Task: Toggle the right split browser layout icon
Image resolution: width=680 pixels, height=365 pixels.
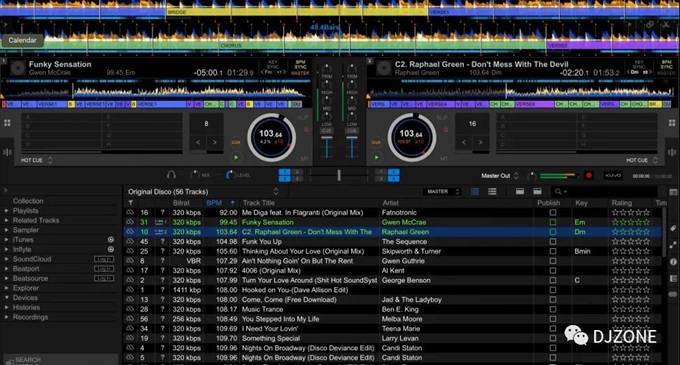Action: tap(537, 191)
